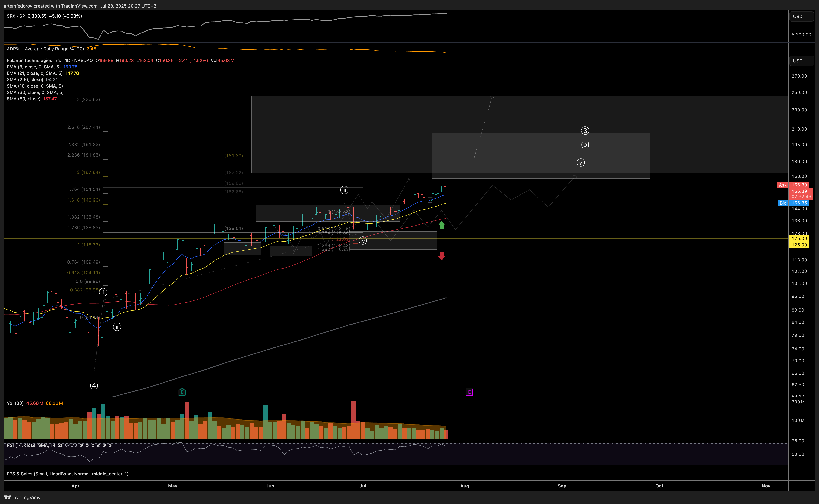819x504 pixels.
Task: Click the 5,200.00 SPX price scale label
Action: point(801,35)
